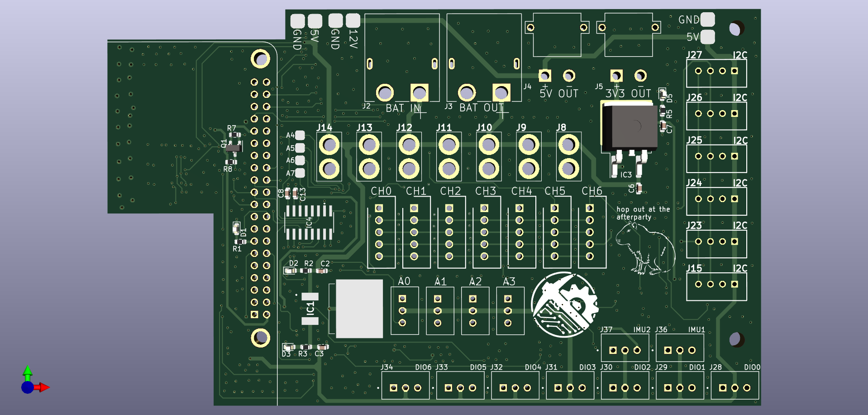Select the gear-and-wrench logo graphic
The height and width of the screenshot is (415, 868).
click(x=563, y=306)
